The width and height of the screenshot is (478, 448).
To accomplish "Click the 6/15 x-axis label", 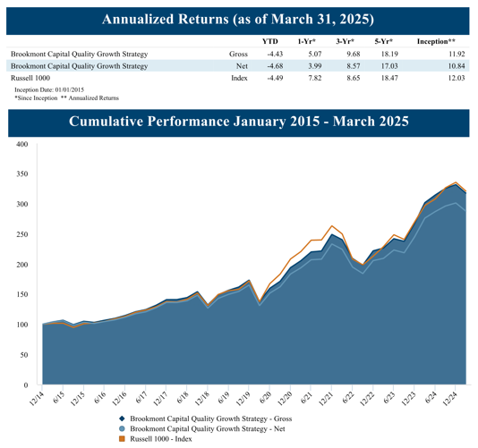I will click(x=58, y=397).
